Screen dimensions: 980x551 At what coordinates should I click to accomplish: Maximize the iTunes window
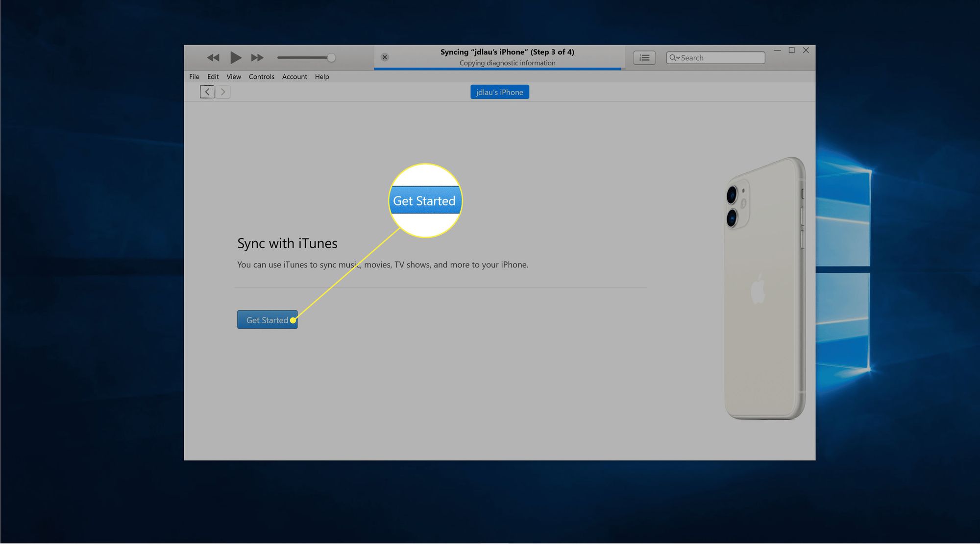tap(791, 50)
